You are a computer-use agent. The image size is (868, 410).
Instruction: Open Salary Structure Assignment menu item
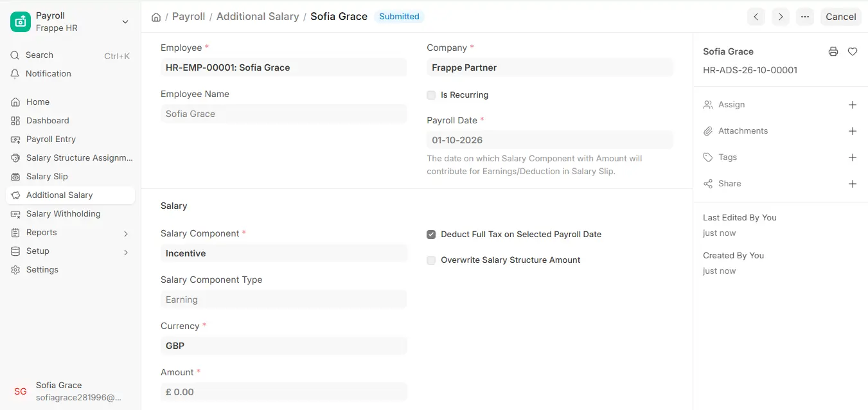(71, 158)
